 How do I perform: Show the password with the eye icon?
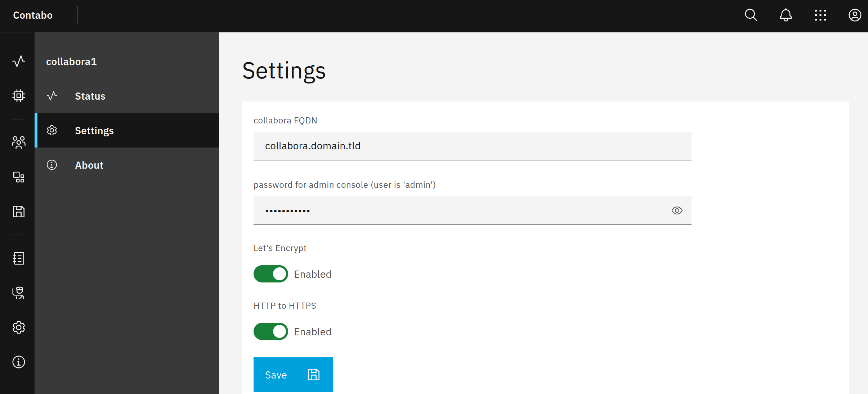pyautogui.click(x=677, y=210)
